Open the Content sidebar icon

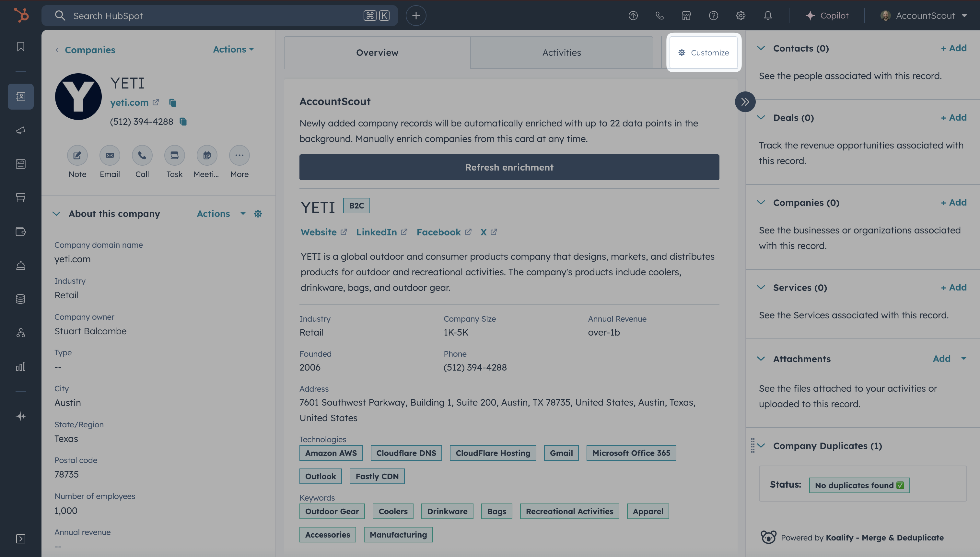pyautogui.click(x=21, y=164)
